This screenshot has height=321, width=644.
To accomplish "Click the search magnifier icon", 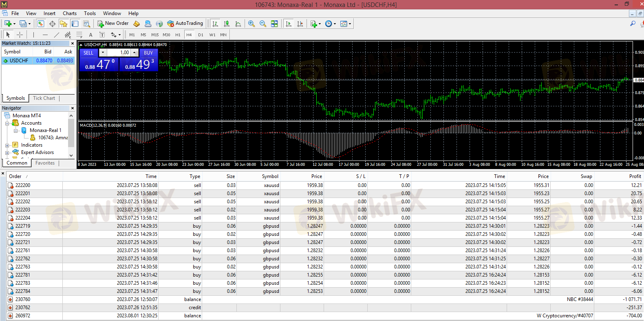I will point(633,24).
